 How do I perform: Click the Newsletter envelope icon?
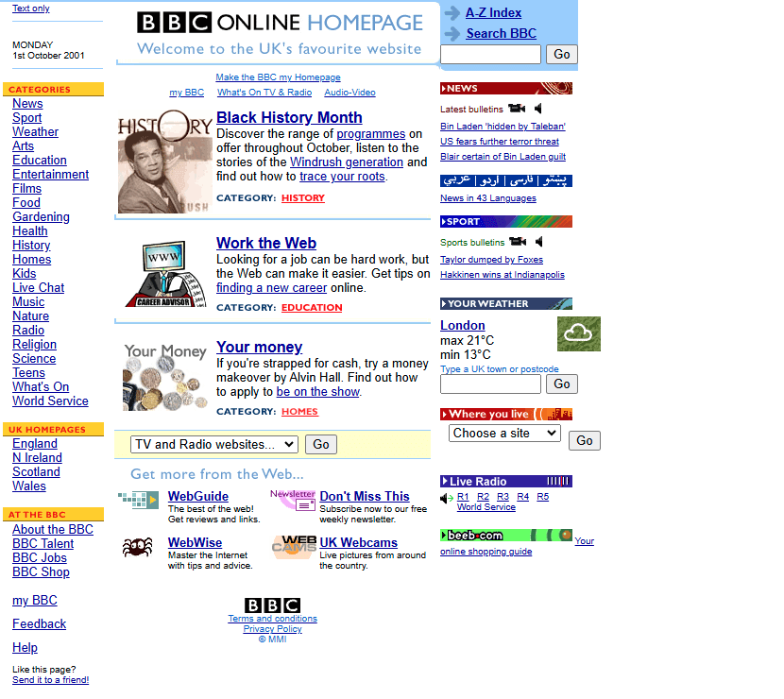[293, 500]
